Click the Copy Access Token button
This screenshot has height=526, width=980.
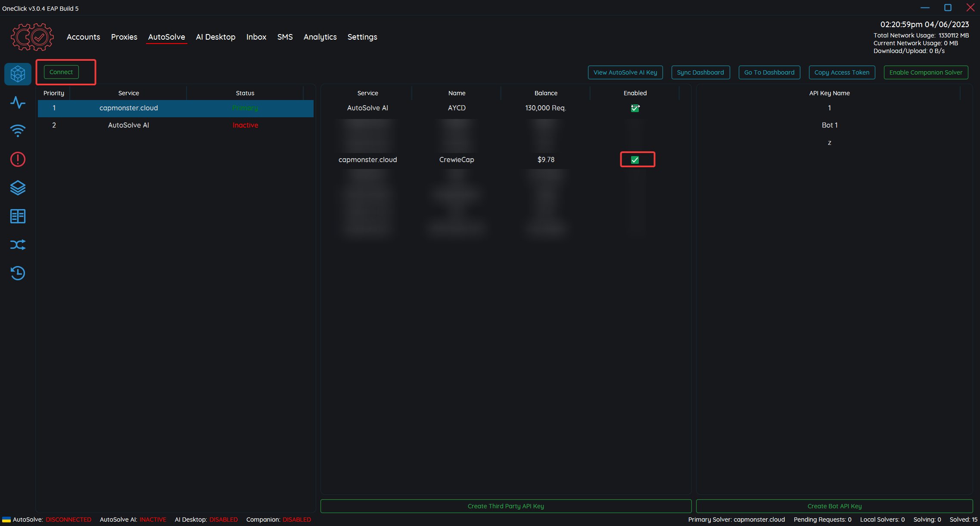842,72
